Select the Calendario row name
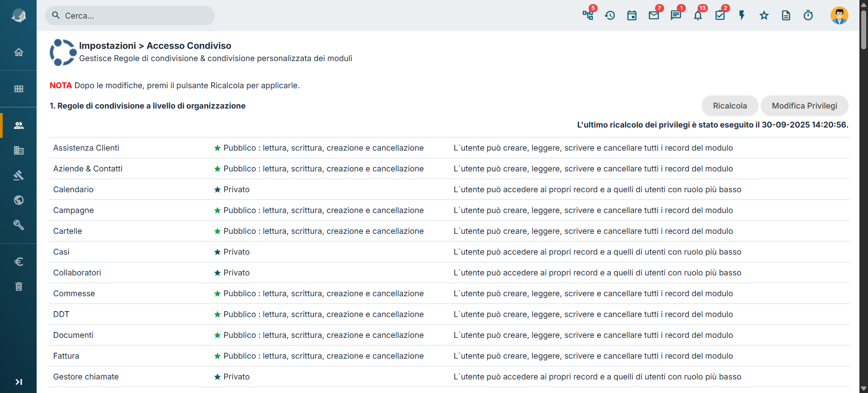868x393 pixels. tap(73, 189)
